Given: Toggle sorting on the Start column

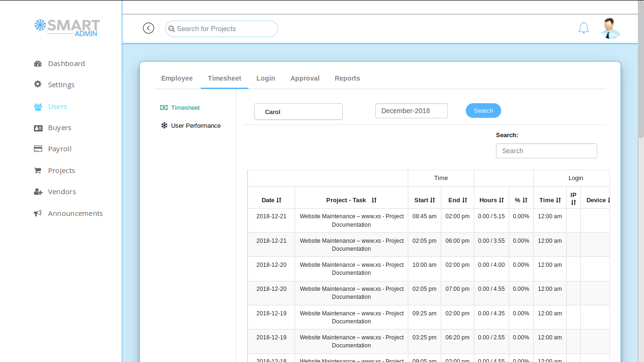Looking at the screenshot, I should point(424,200).
